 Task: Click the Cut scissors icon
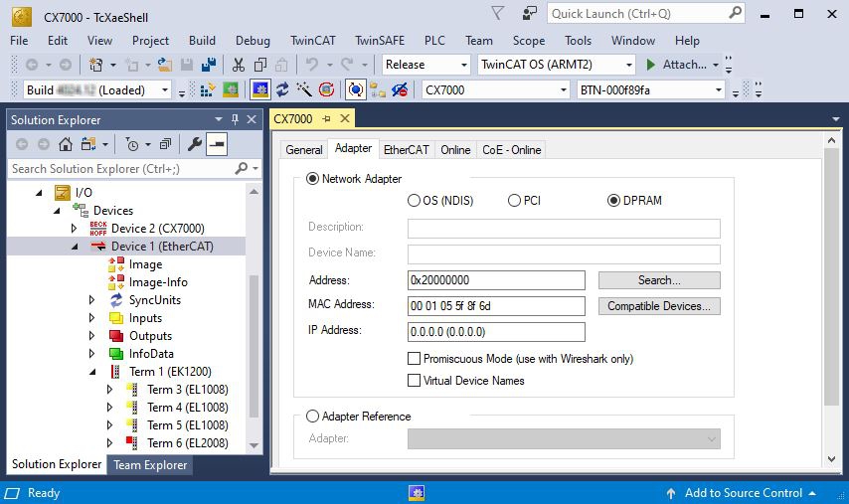pyautogui.click(x=239, y=65)
